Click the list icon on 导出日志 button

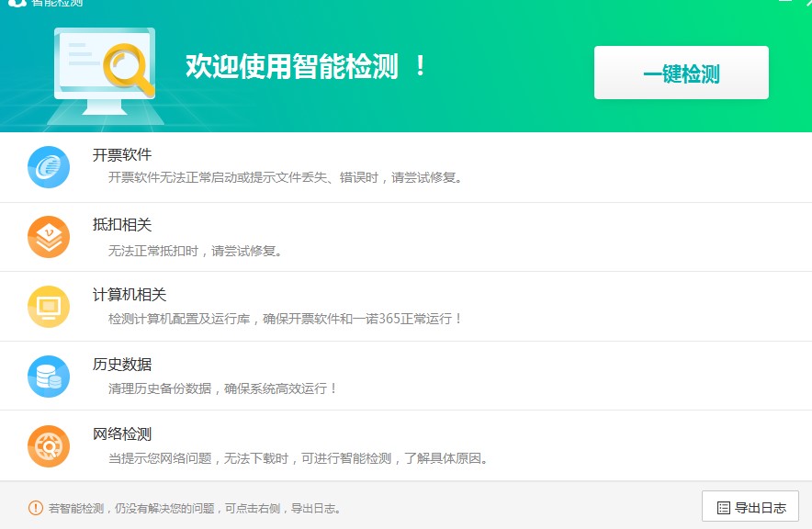pyautogui.click(x=724, y=508)
